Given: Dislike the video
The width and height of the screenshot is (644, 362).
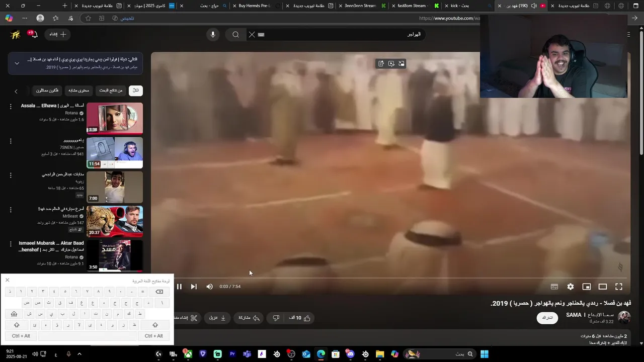Looking at the screenshot, I should click(276, 318).
